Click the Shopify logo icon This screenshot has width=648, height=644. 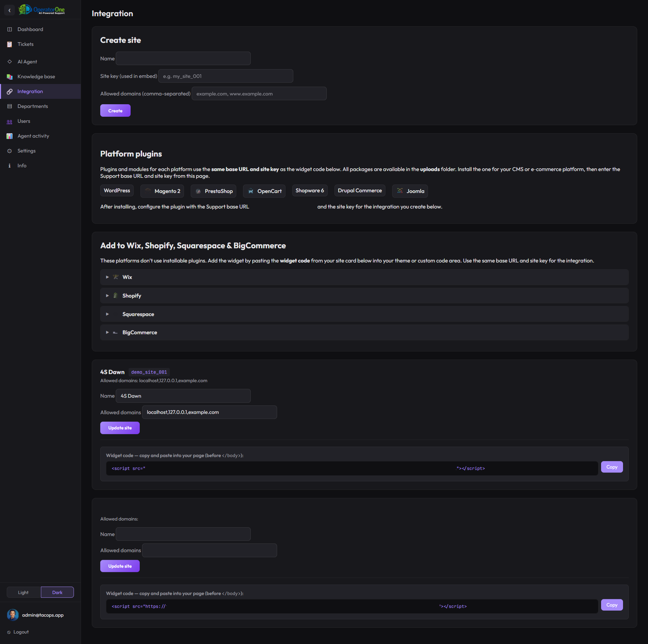tap(115, 296)
